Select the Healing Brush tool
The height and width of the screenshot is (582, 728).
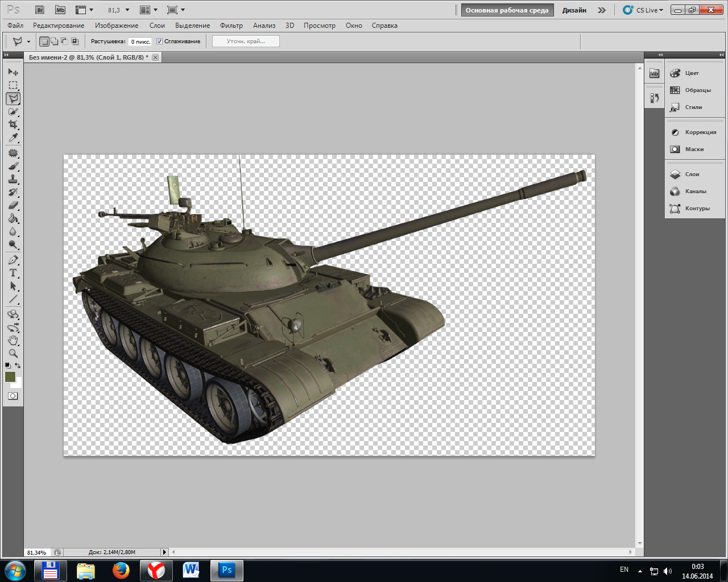(x=13, y=153)
